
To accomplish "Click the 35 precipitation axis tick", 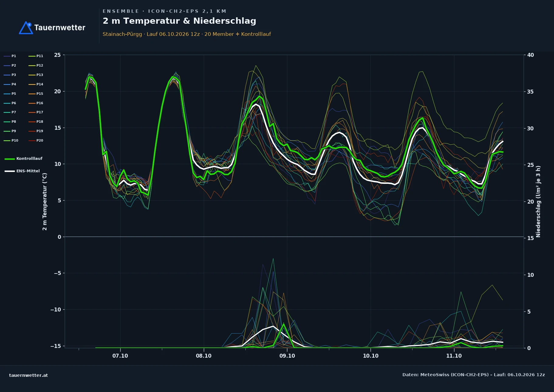I will point(531,92).
